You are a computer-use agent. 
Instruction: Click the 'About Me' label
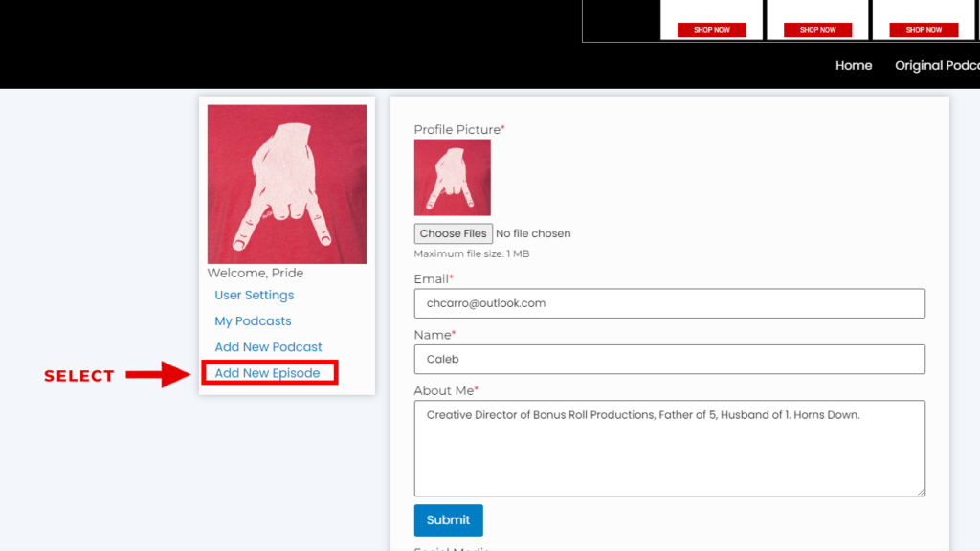point(444,391)
